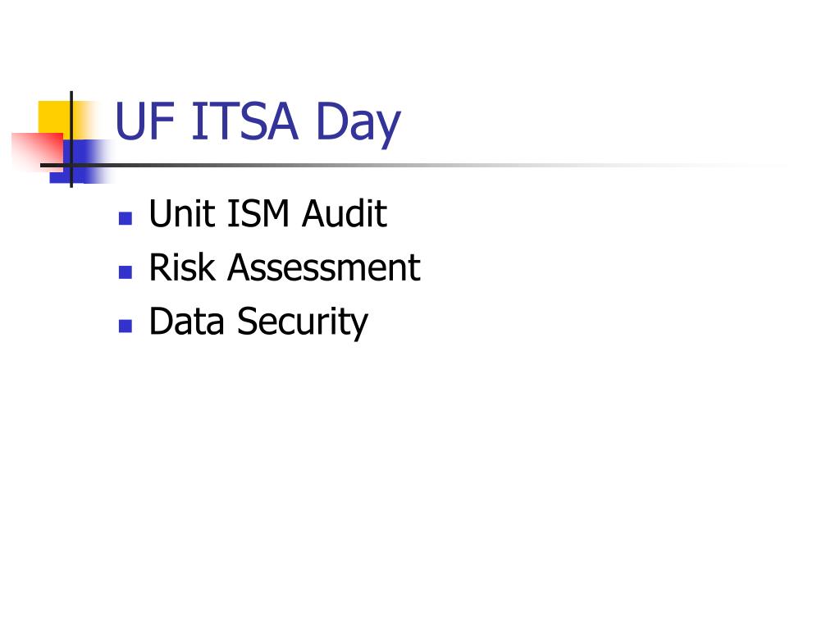Click the vertical black line in the logo
The width and height of the screenshot is (840, 630).
click(x=71, y=139)
